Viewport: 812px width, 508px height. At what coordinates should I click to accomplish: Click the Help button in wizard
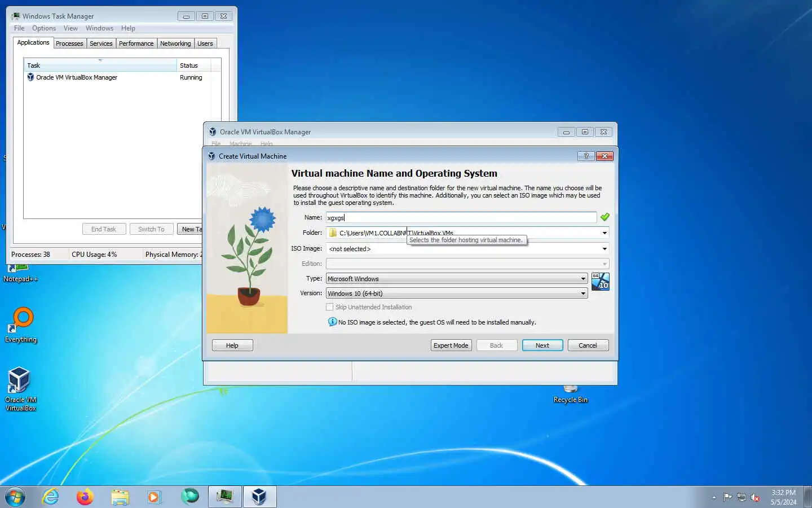[x=232, y=345]
